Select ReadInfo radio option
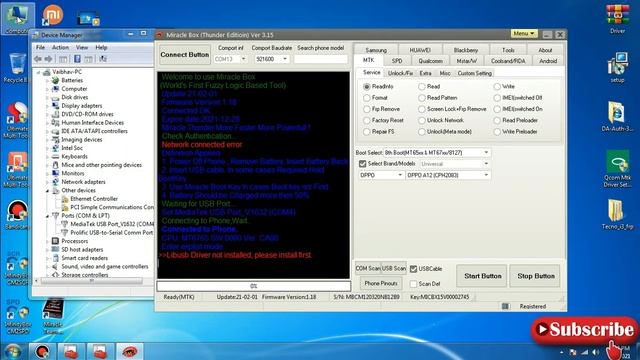This screenshot has height=360, width=640. pyautogui.click(x=367, y=87)
